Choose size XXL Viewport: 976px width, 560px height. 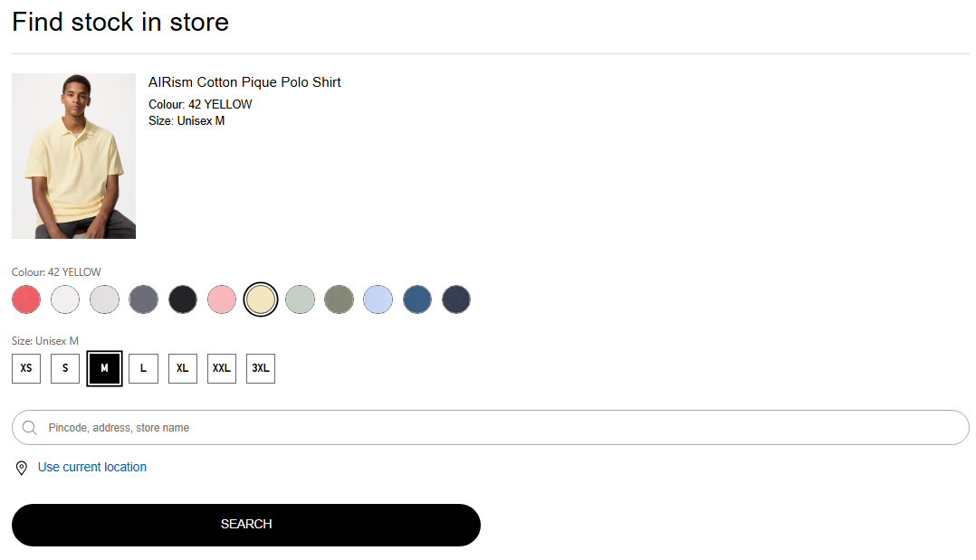tap(222, 368)
